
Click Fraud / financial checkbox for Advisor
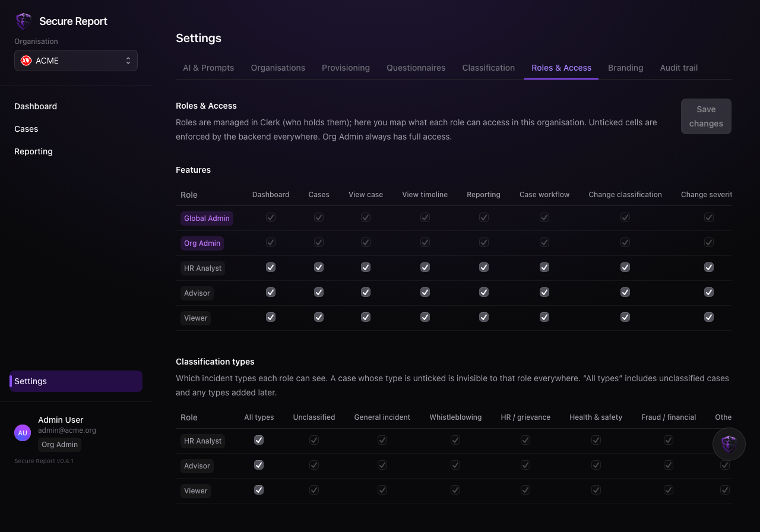click(669, 465)
